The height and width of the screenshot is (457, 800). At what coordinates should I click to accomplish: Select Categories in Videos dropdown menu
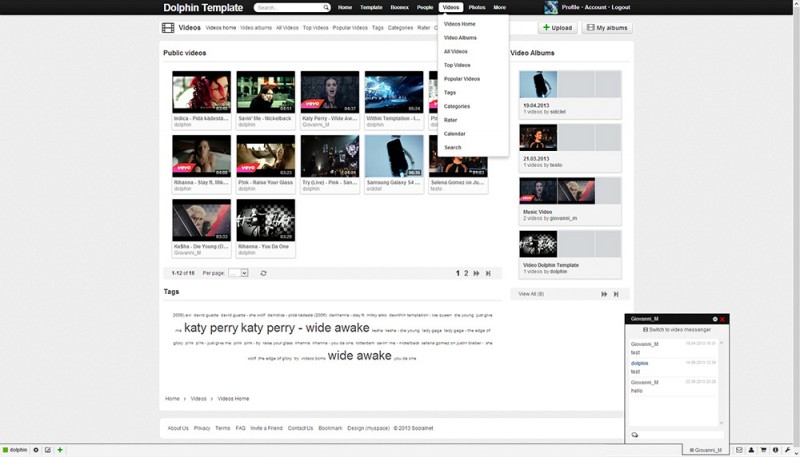click(457, 107)
